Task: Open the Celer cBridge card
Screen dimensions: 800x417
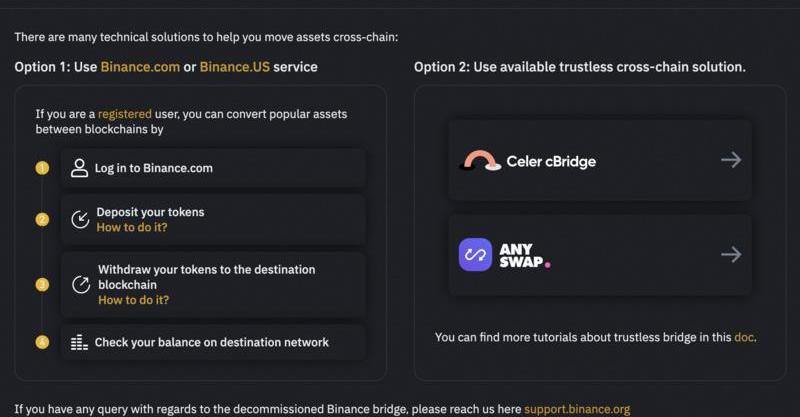Action: [x=600, y=160]
